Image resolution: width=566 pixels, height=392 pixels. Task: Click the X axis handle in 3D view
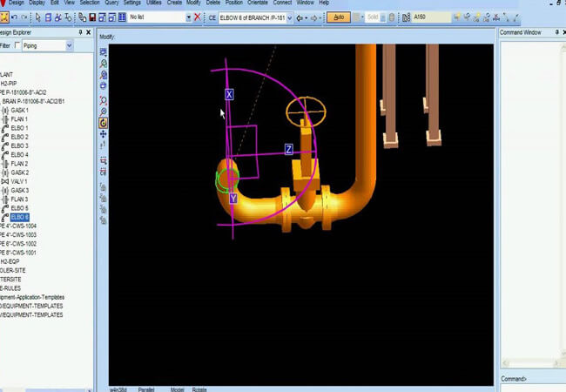tap(229, 95)
